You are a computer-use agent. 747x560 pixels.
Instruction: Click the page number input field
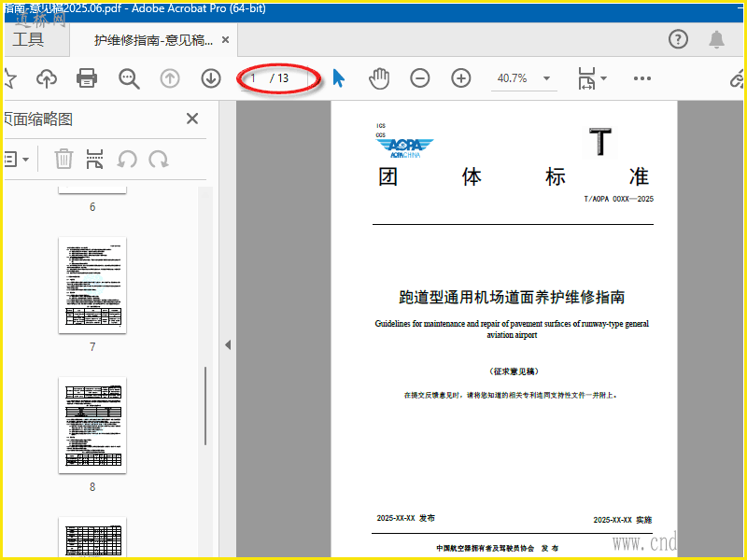(255, 78)
